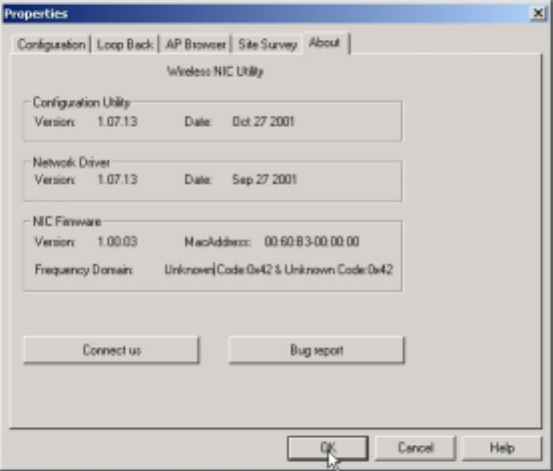Viewport: 553px width, 471px height.
Task: Close the Properties window
Action: [x=538, y=13]
